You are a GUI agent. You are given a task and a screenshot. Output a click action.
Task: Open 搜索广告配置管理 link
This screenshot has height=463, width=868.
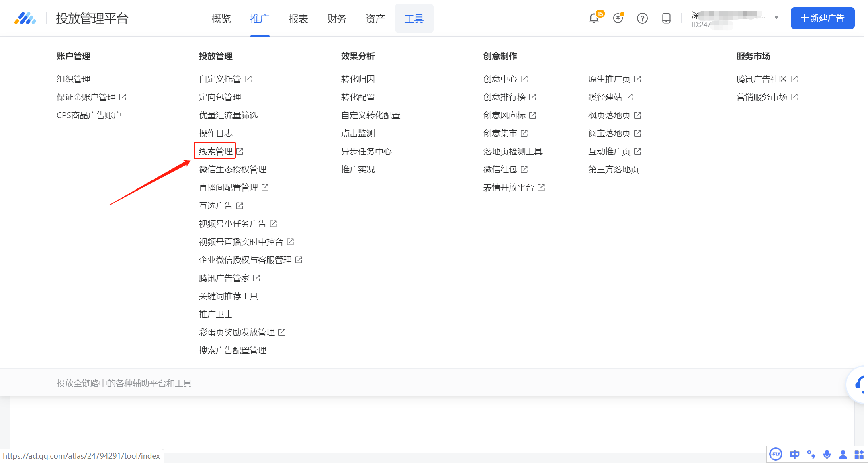(233, 350)
